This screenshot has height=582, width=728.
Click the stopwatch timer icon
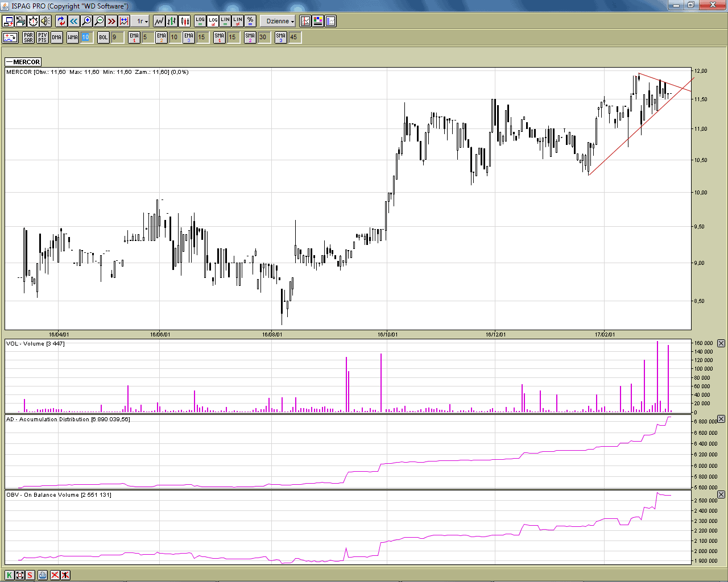(33, 21)
